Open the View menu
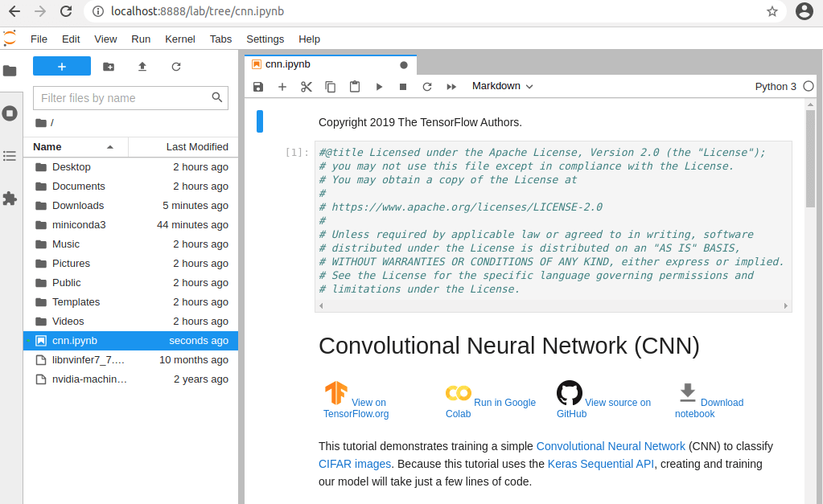Screen dimensions: 823x504 coord(105,39)
